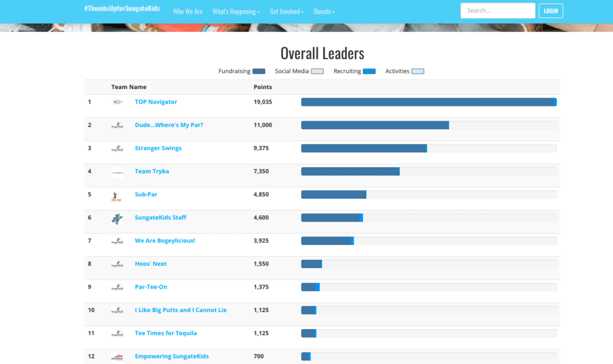Click the Par-Tee-On points progress bar
Viewport: 613px width, 364px height.
pos(429,287)
